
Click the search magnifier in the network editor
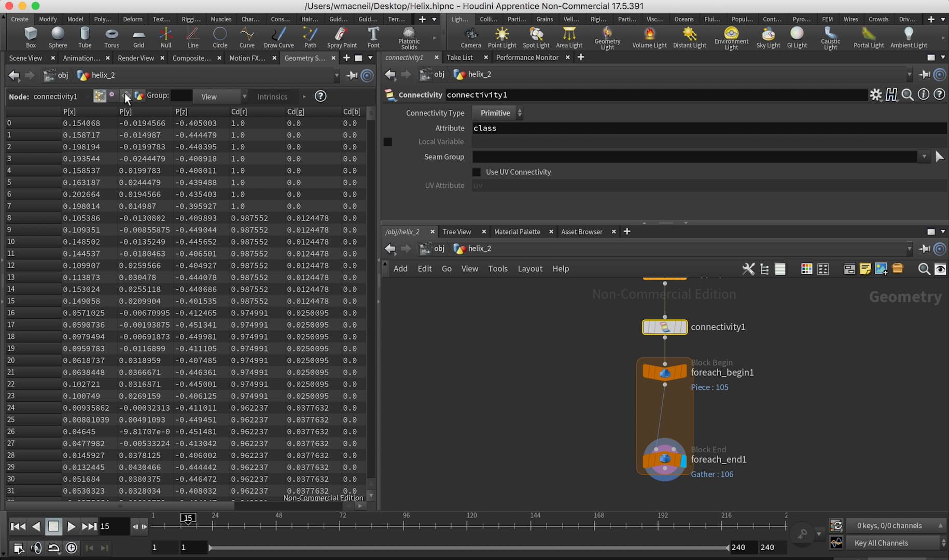pyautogui.click(x=924, y=269)
